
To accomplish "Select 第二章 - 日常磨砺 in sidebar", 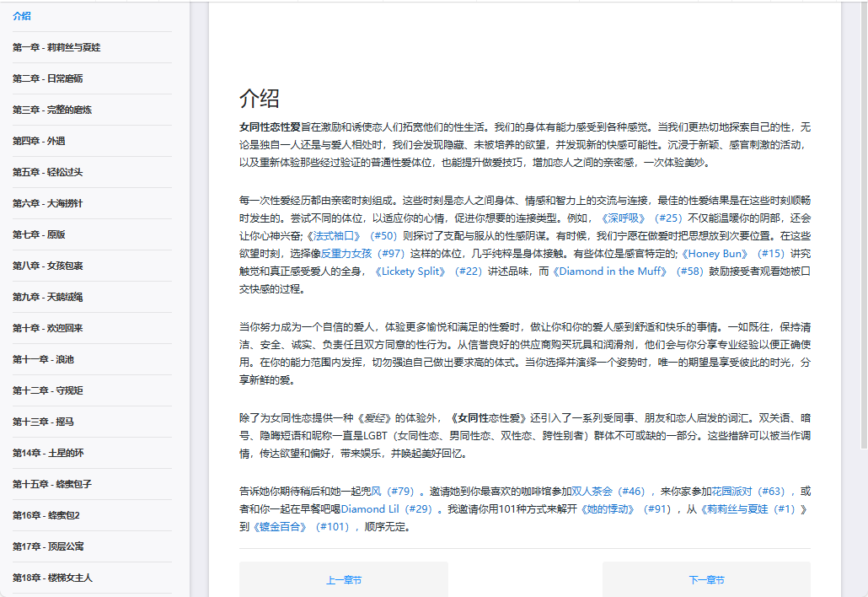I will 48,78.
